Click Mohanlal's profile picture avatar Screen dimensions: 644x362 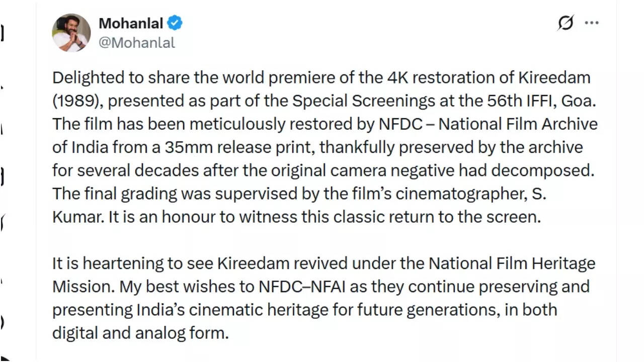pyautogui.click(x=71, y=33)
